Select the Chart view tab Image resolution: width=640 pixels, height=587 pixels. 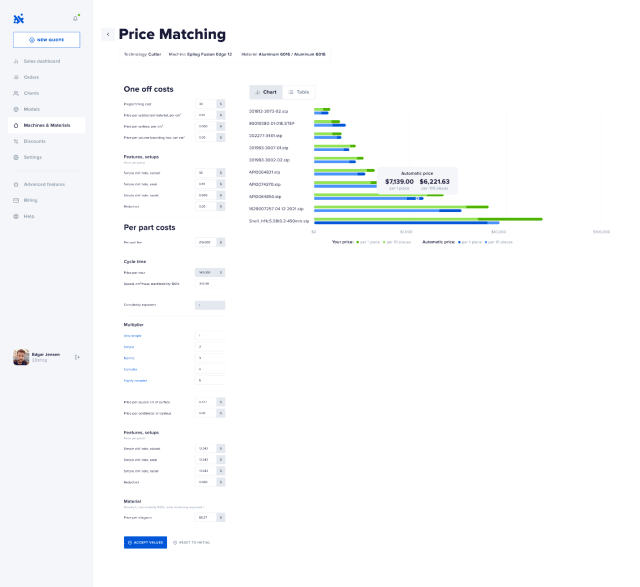pyautogui.click(x=265, y=92)
